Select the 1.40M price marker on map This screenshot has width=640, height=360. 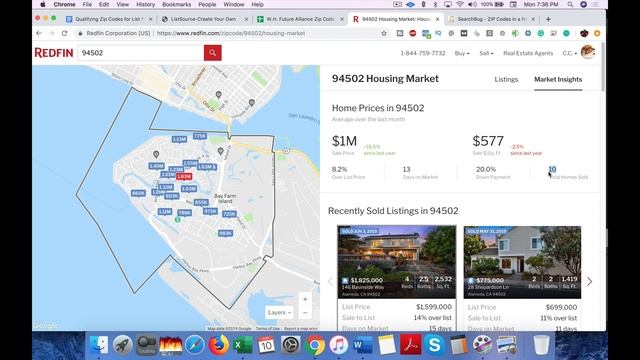click(156, 166)
